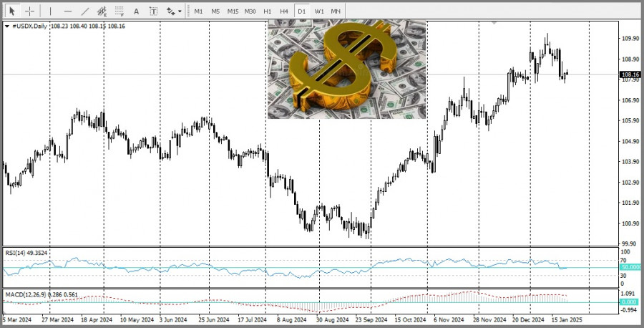The height and width of the screenshot is (328, 644).
Task: Click the '8 Aug 2024' date label
Action: (292, 320)
